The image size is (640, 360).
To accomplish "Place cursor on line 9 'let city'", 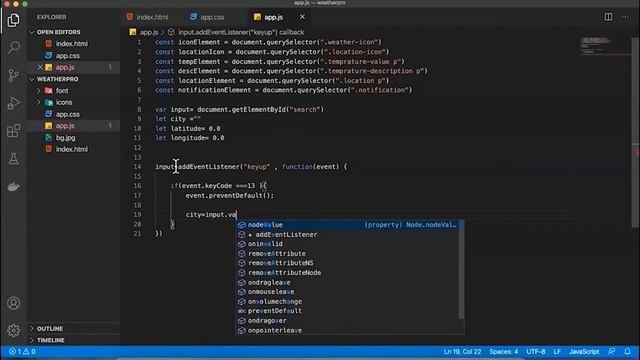I will click(178, 119).
